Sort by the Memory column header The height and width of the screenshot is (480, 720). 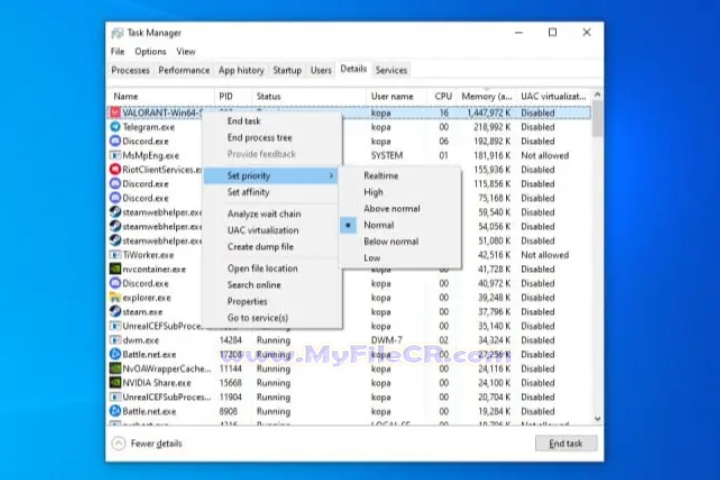click(x=486, y=96)
